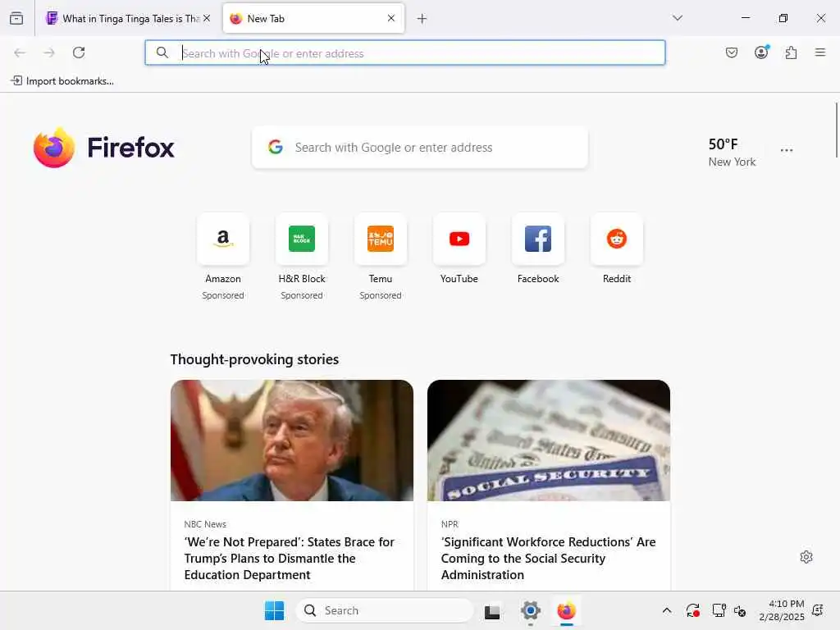
Task: Open the muted volume tray icon
Action: [740, 610]
